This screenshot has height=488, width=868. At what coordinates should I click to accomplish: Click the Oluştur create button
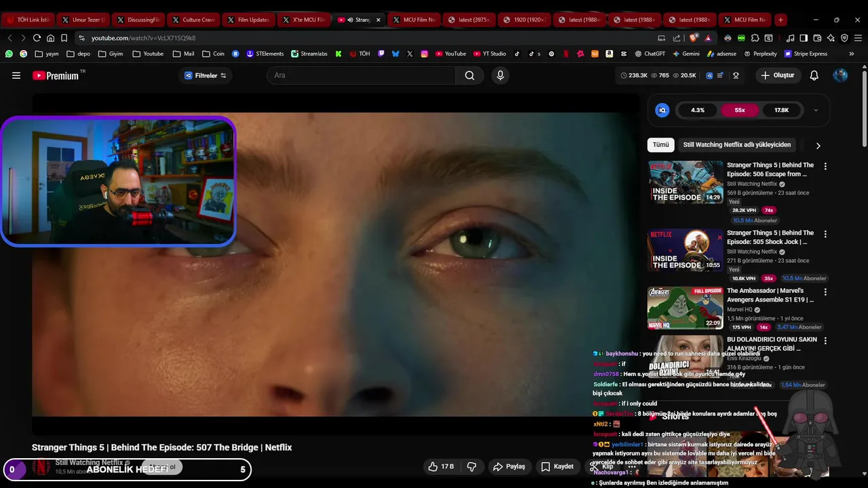[x=777, y=75]
